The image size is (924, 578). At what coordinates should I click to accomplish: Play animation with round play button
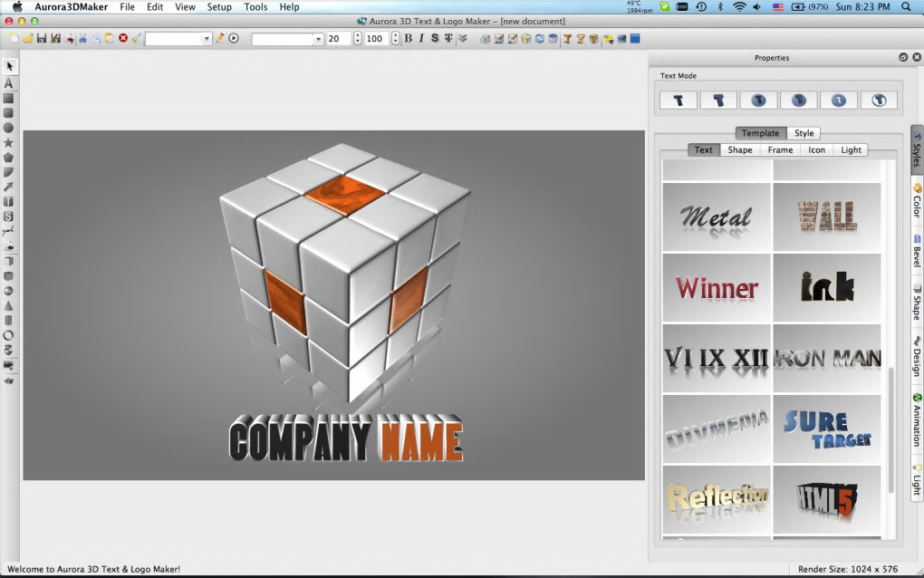pos(234,38)
